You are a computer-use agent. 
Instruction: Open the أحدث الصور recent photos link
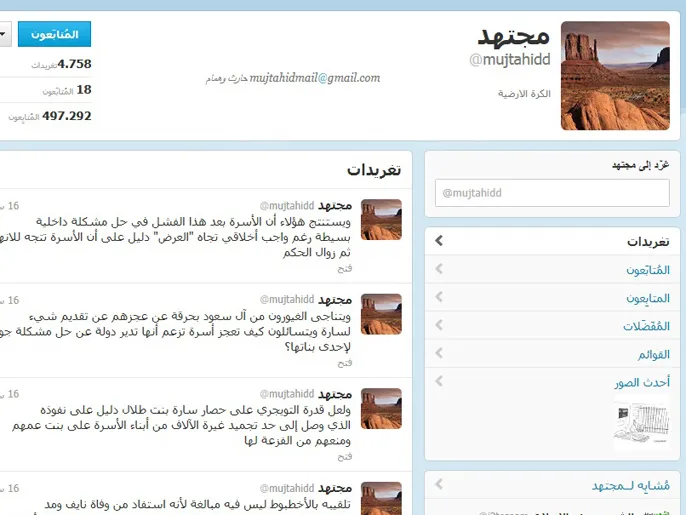tap(642, 382)
